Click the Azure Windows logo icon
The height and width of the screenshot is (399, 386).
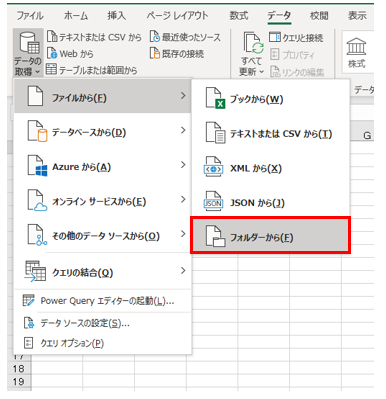pos(37,166)
